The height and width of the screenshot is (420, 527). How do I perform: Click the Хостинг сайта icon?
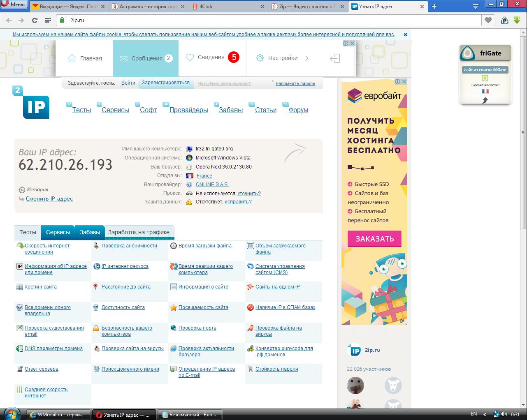(x=19, y=287)
